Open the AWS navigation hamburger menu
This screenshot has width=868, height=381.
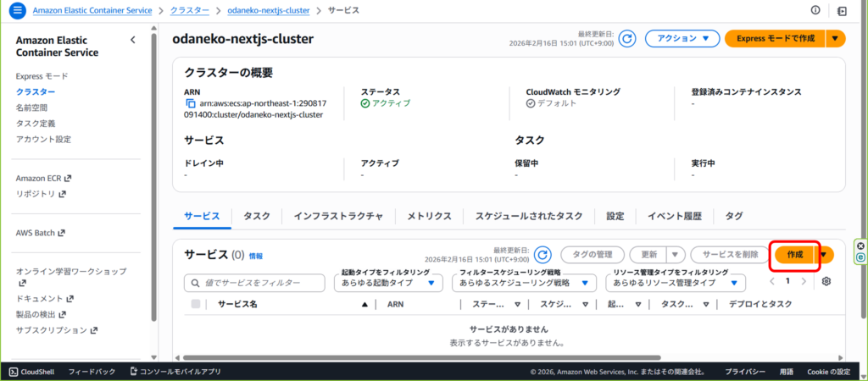pyautogui.click(x=17, y=10)
